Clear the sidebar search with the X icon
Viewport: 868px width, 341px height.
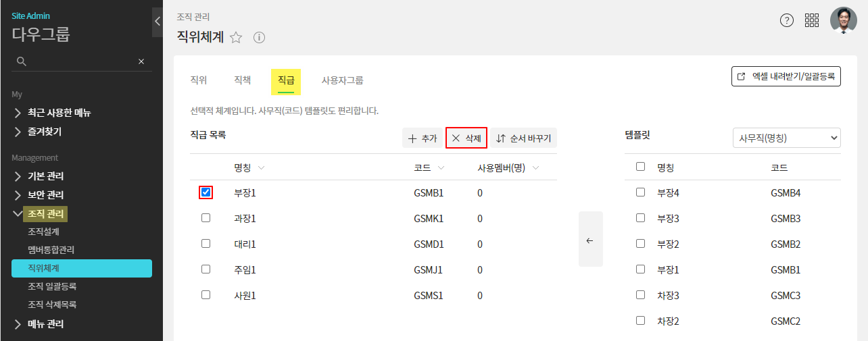(141, 61)
